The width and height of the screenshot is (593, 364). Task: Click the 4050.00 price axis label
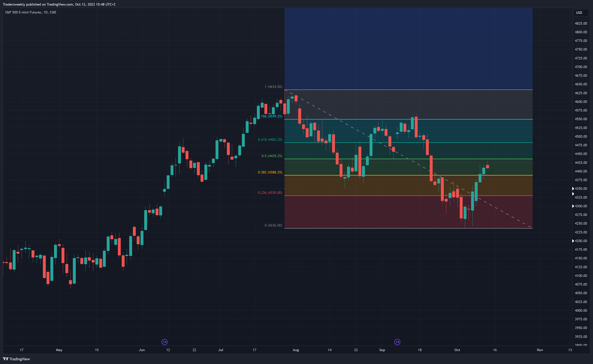581,293
